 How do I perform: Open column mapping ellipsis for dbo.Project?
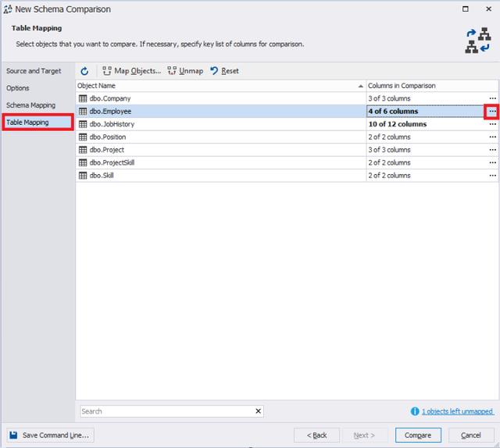pos(492,150)
